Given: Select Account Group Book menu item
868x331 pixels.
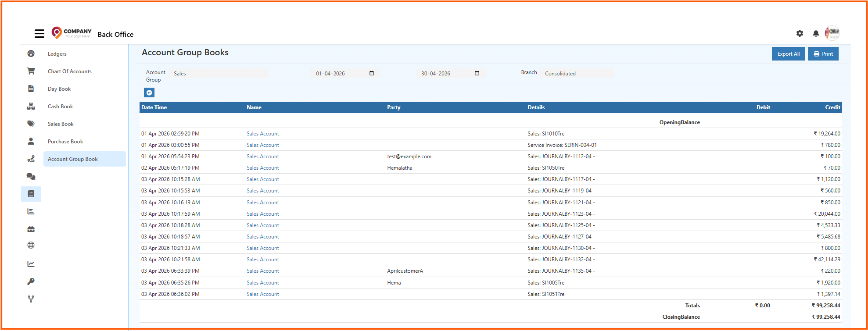Looking at the screenshot, I should click(85, 159).
